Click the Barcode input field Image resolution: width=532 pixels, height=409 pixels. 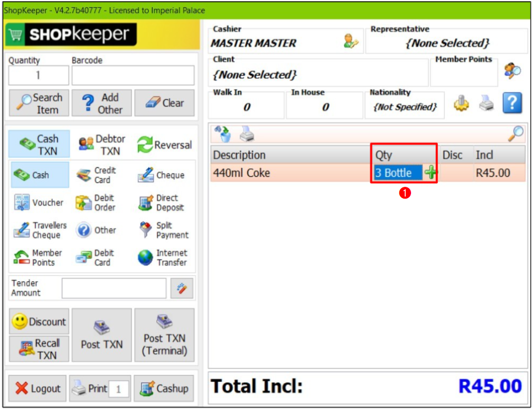tap(133, 75)
